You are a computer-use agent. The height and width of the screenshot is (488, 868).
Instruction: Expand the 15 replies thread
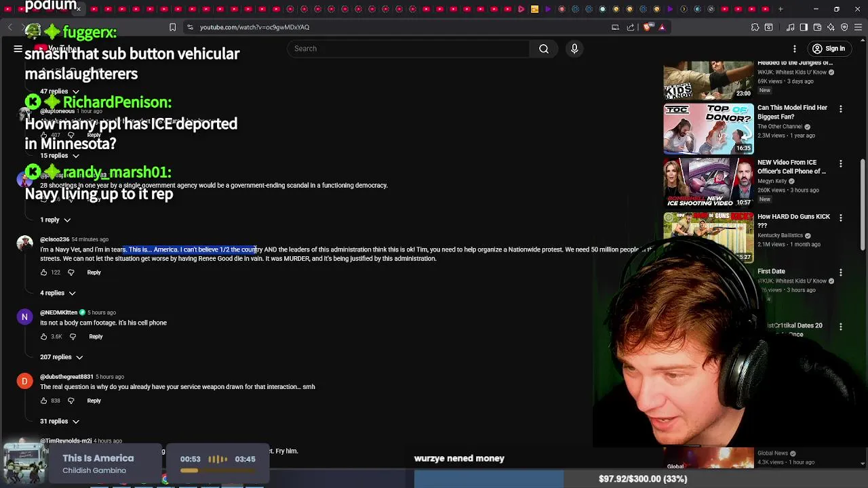click(x=60, y=156)
